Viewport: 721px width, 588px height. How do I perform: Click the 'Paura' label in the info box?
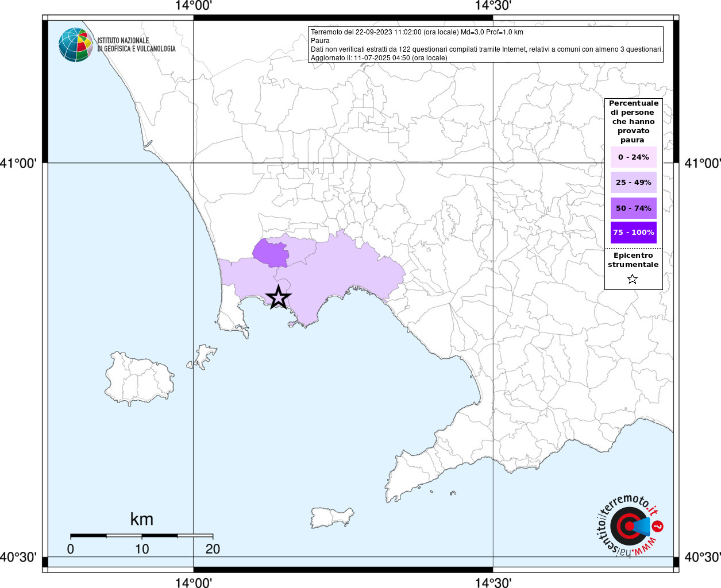click(320, 41)
